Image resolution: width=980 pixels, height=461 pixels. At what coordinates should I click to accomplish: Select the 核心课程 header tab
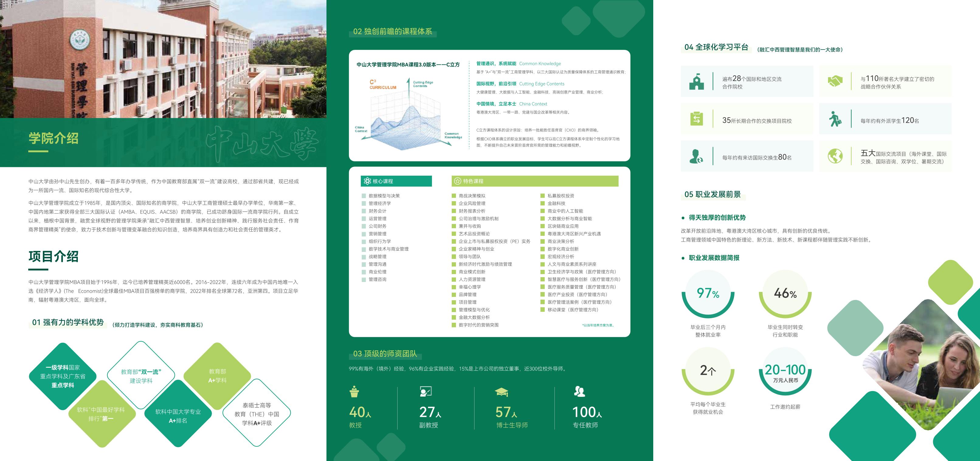pos(396,181)
